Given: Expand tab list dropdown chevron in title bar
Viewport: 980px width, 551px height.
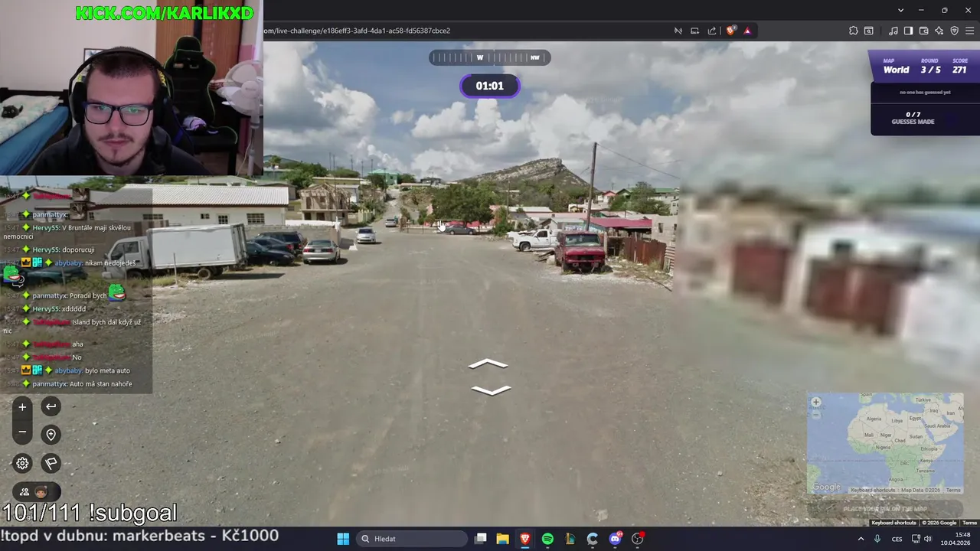Looking at the screenshot, I should [x=901, y=10].
